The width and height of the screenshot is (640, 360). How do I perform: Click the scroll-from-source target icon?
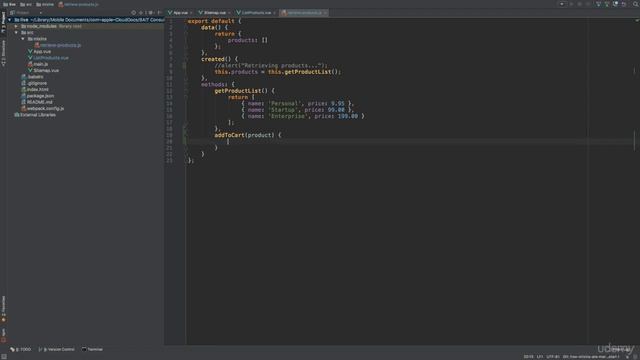133,13
